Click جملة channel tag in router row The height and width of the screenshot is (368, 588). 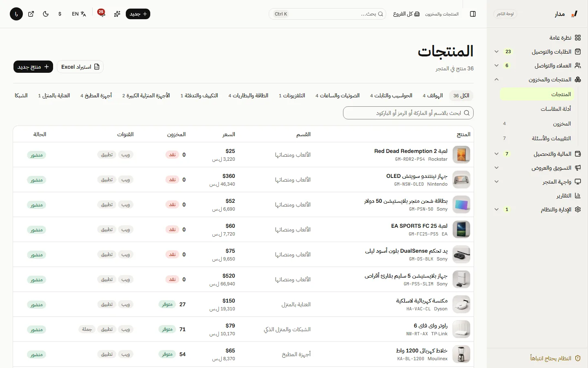87,329
